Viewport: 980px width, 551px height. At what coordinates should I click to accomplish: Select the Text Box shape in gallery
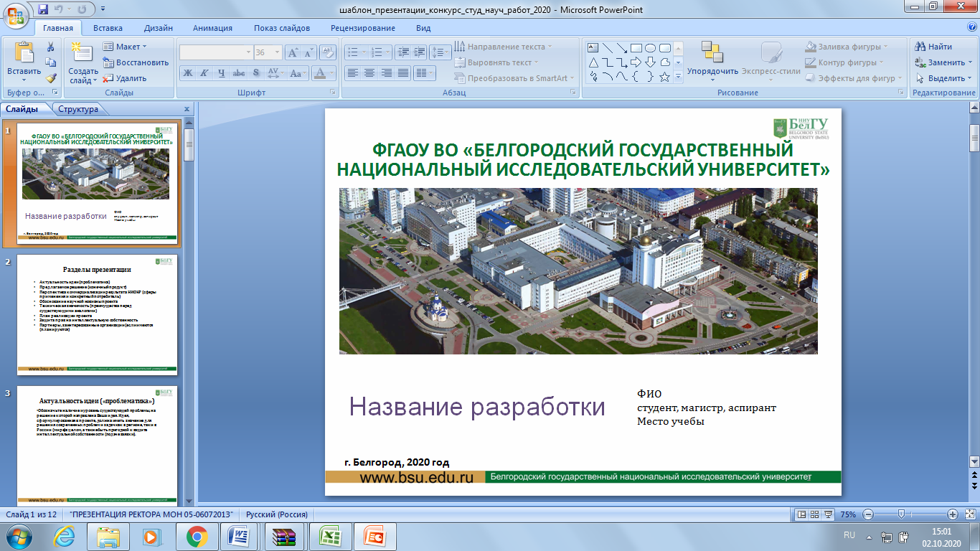(593, 48)
